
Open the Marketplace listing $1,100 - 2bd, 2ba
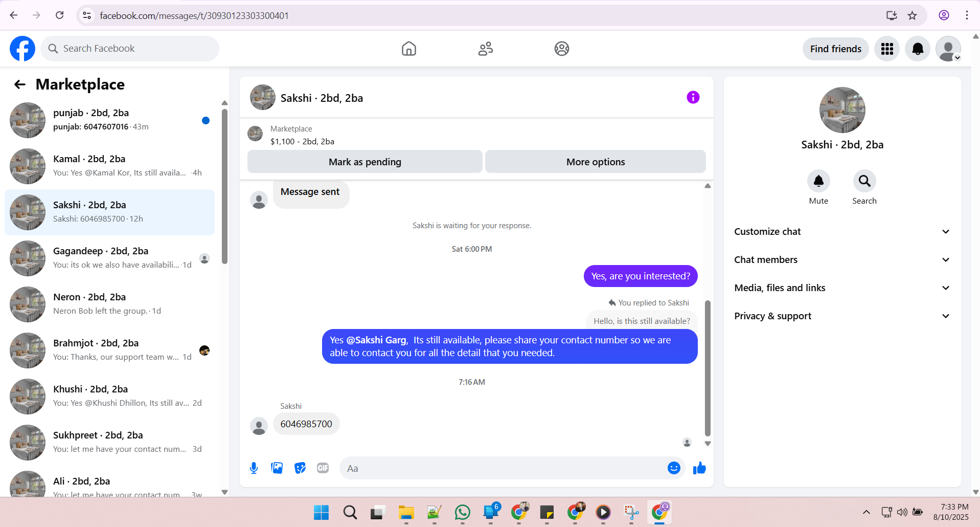tap(302, 141)
